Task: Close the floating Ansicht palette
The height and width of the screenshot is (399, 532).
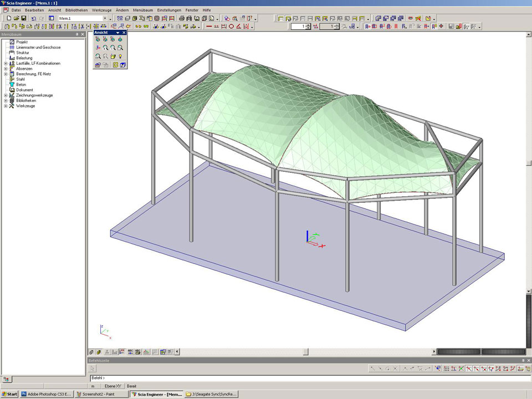Action: 124,33
